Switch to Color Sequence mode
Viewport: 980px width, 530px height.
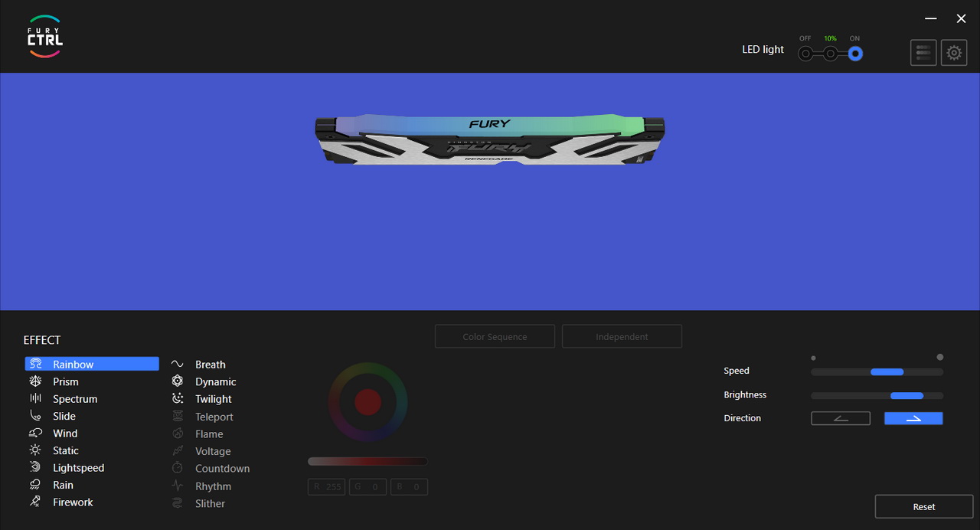tap(495, 336)
